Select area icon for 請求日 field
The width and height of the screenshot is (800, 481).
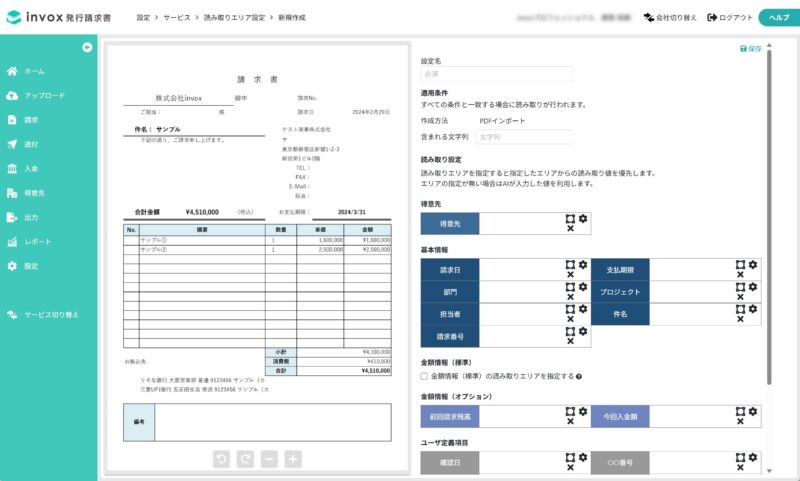pos(570,265)
